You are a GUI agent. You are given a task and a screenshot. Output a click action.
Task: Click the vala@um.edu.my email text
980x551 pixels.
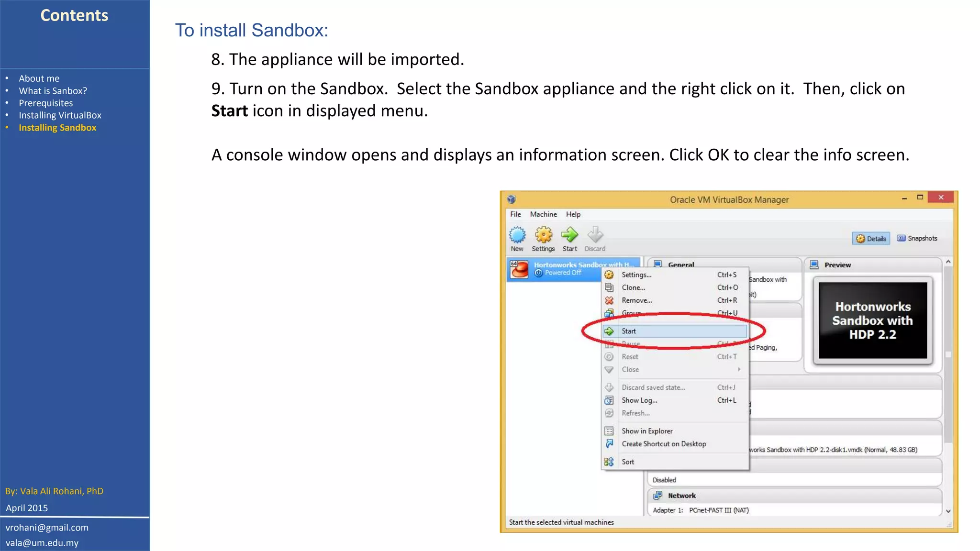click(42, 543)
